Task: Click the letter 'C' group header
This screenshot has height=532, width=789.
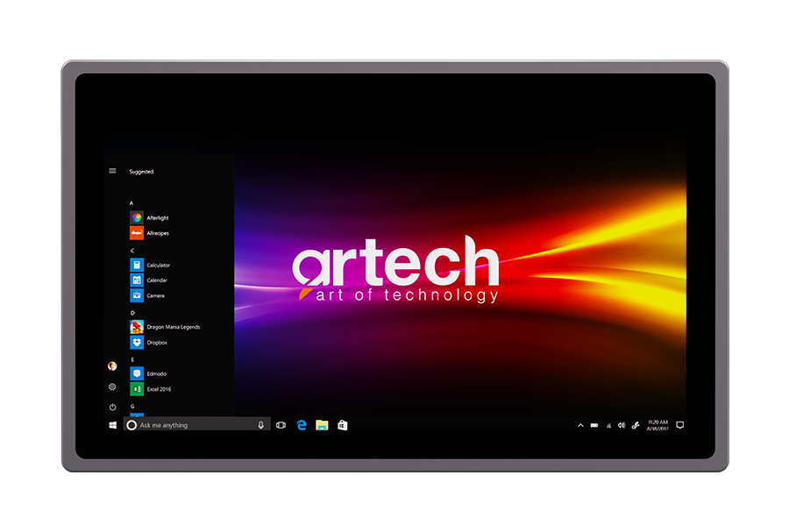Action: tap(132, 251)
